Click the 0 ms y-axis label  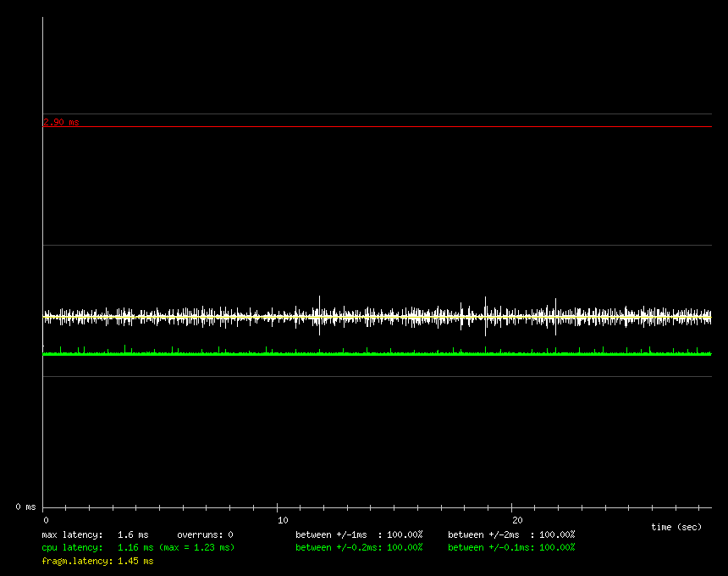(x=25, y=507)
